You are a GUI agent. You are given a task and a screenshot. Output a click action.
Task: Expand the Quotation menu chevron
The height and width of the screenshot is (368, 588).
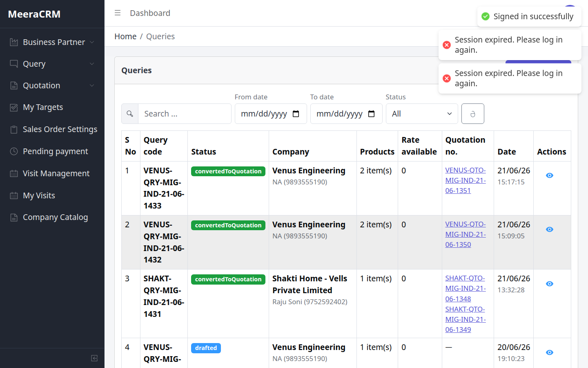point(92,85)
